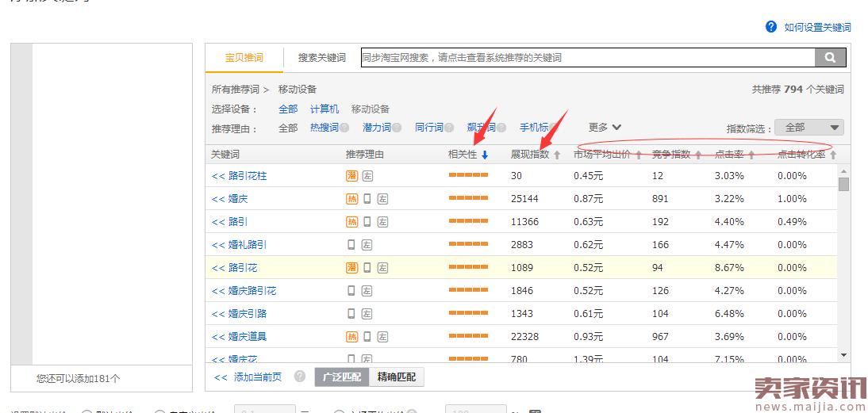Filter devices by 计算机
Screen dimensions: 868x413
[x=324, y=109]
